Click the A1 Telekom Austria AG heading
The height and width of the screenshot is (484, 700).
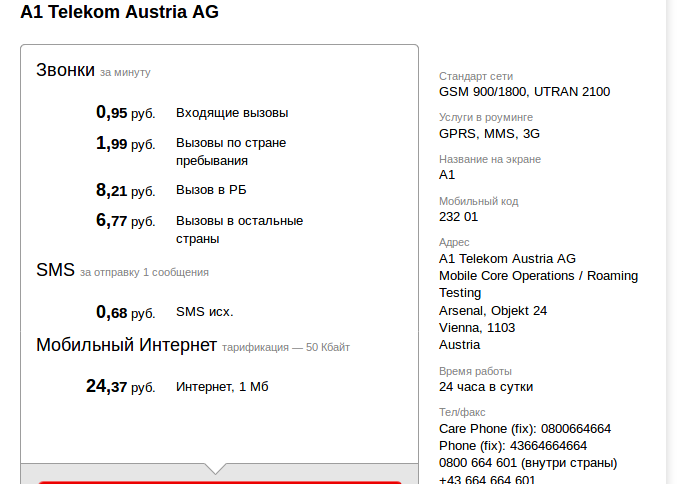click(x=120, y=12)
